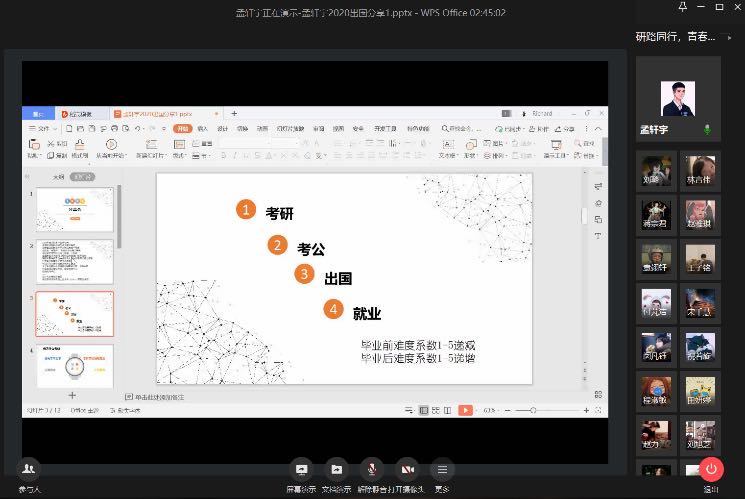Open 文档演示 document presentation
The image size is (745, 499).
[x=336, y=470]
